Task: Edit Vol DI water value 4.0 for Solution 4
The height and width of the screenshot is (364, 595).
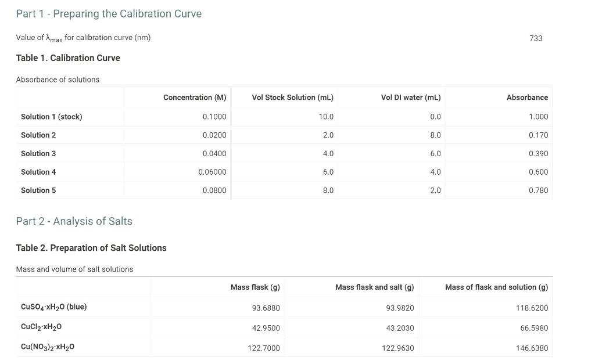Action: coord(435,172)
